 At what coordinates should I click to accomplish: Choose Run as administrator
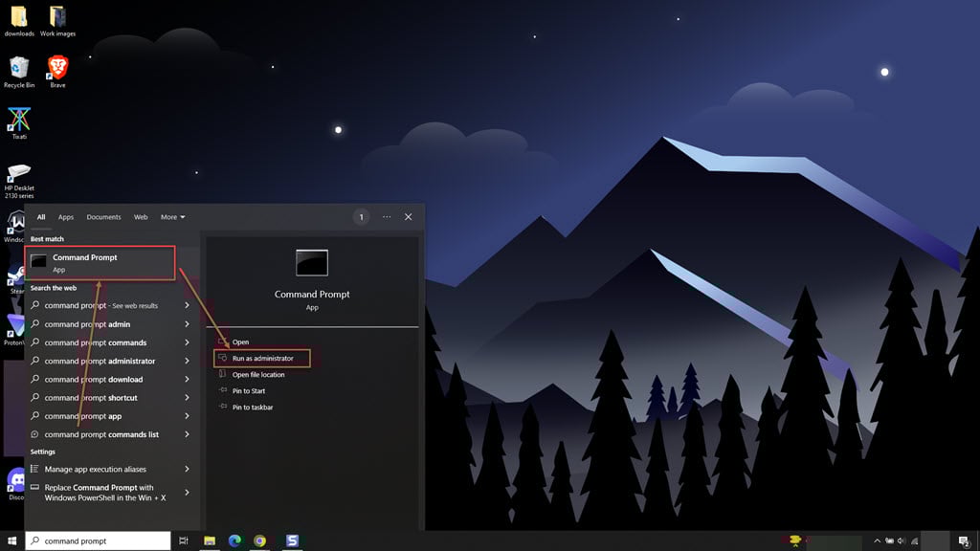click(262, 359)
